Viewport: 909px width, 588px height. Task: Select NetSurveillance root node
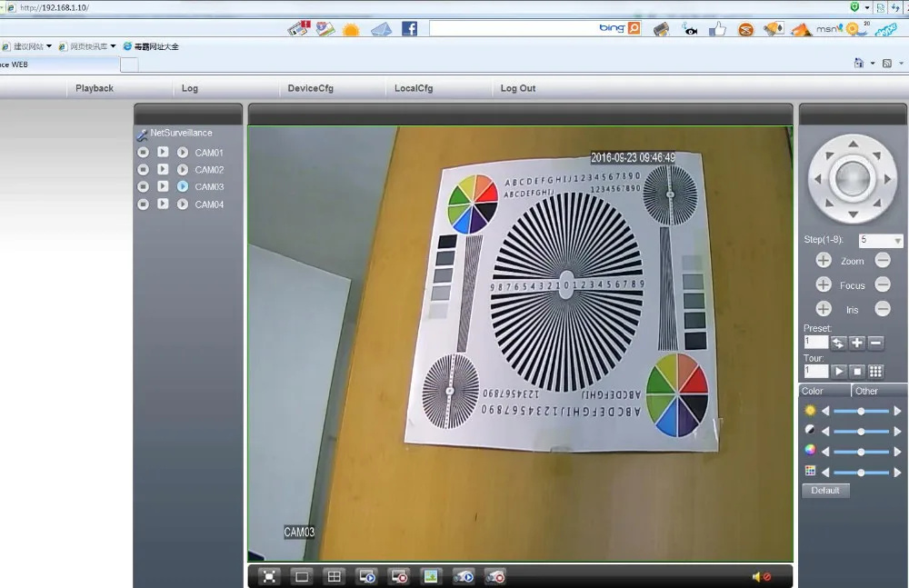[x=181, y=133]
